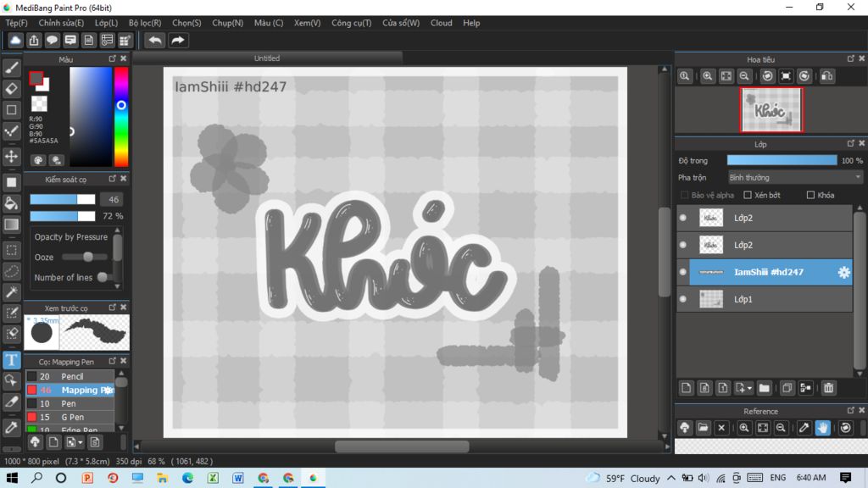This screenshot has height=488, width=868.
Task: Open the Pha trộn blend mode dropdown
Action: point(795,178)
